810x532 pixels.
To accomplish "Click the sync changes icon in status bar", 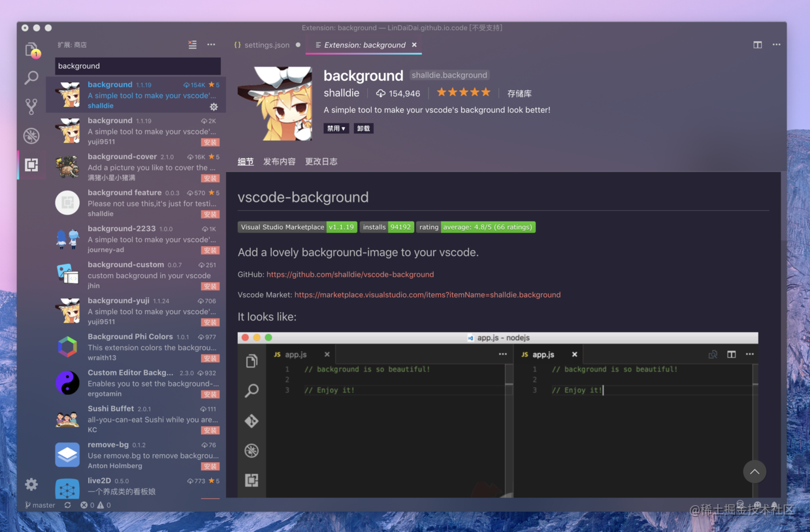I will click(x=67, y=505).
